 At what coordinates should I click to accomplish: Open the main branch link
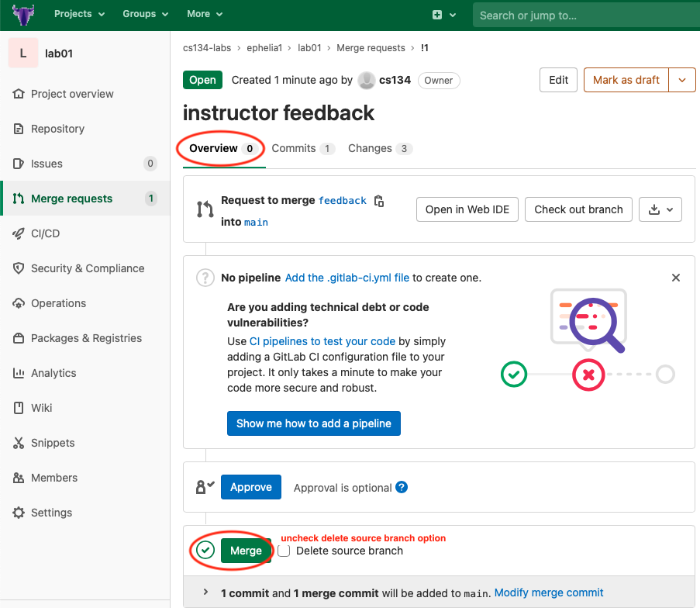pyautogui.click(x=257, y=223)
